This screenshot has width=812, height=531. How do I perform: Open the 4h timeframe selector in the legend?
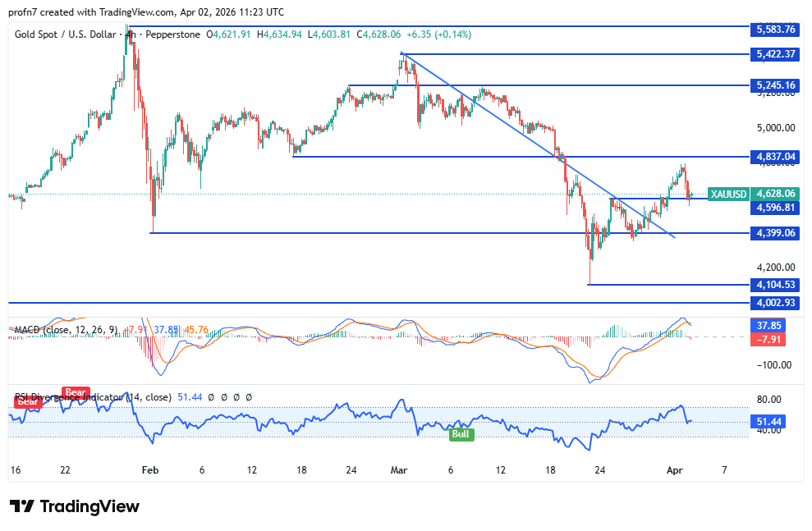[x=130, y=34]
